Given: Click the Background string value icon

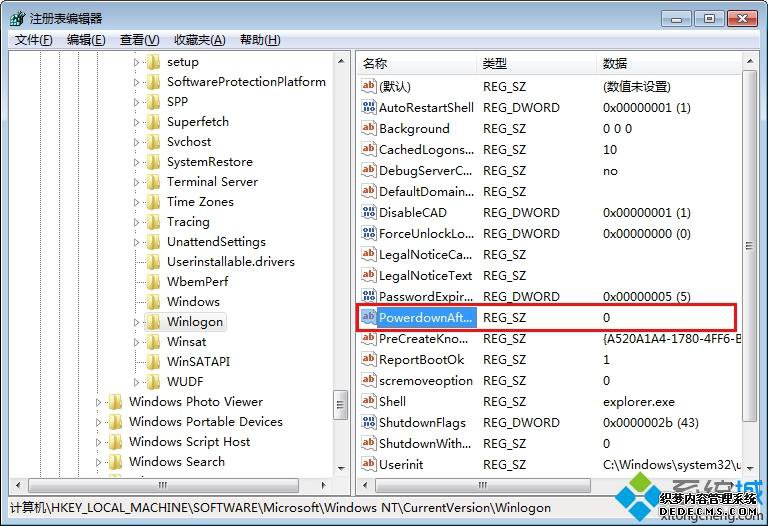Looking at the screenshot, I should click(368, 128).
